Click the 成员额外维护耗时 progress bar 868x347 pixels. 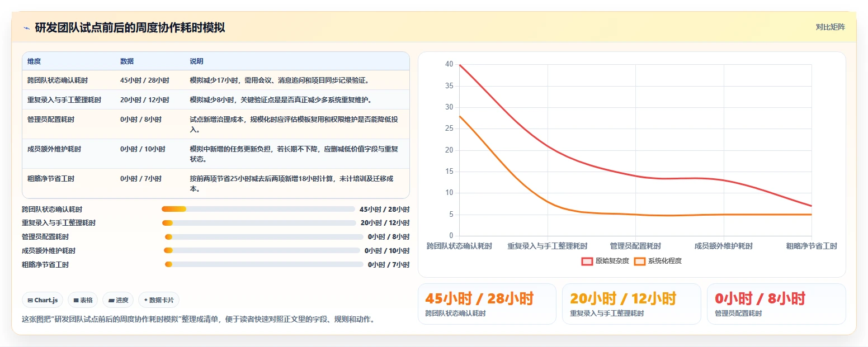pyautogui.click(x=262, y=250)
